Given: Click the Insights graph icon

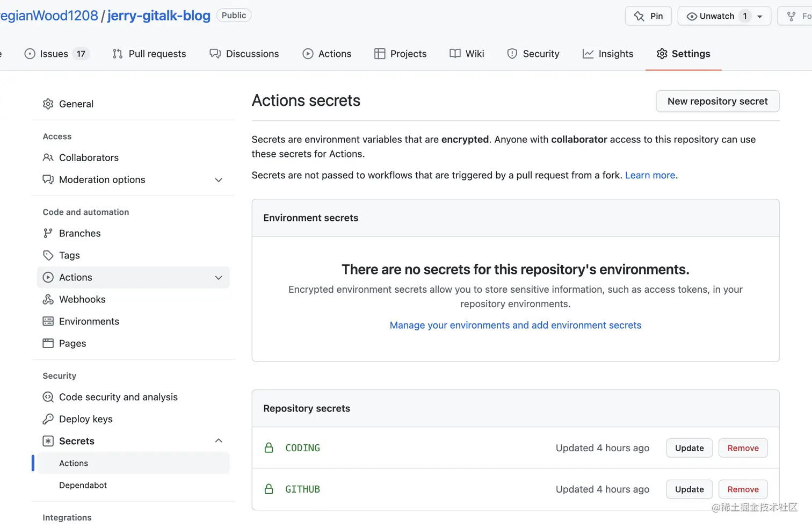Looking at the screenshot, I should [588, 54].
